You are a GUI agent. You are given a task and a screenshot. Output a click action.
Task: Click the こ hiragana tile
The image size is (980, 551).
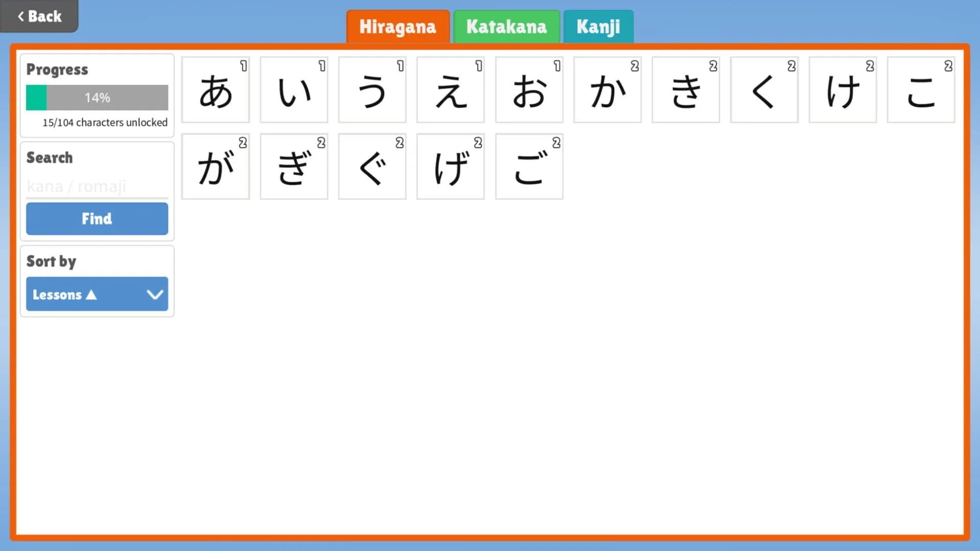(921, 90)
